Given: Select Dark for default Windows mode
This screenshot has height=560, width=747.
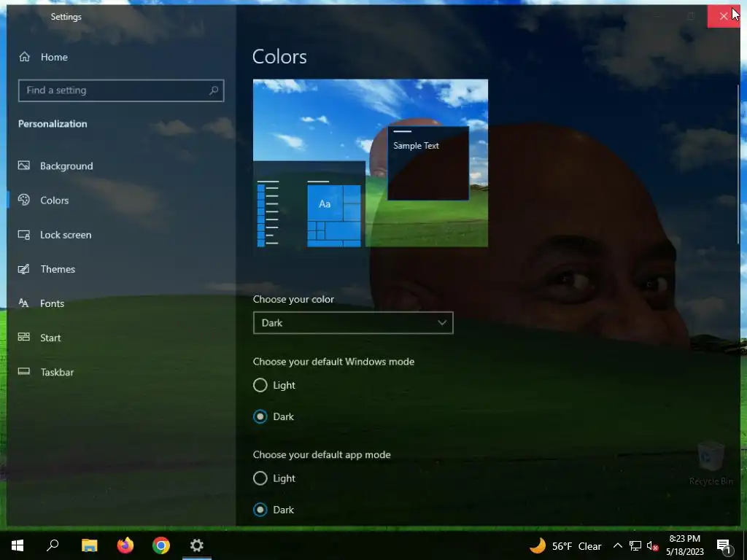Looking at the screenshot, I should tap(274, 416).
